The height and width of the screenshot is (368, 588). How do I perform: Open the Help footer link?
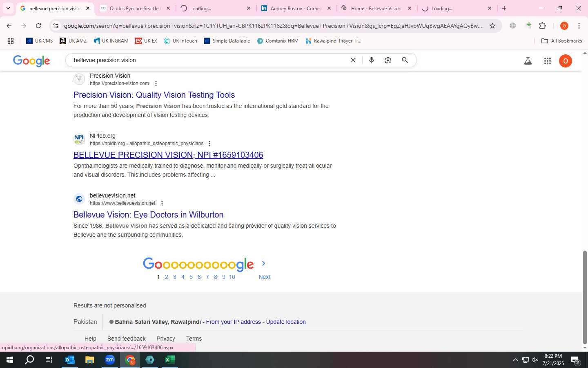(90, 339)
